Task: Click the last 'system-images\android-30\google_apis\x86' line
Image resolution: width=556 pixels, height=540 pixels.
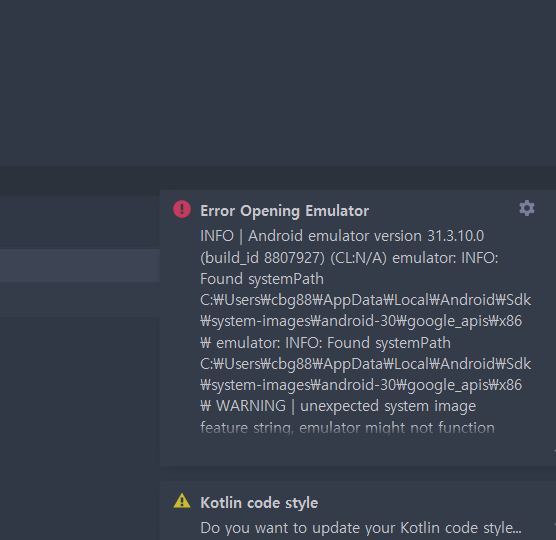Action: [x=361, y=385]
